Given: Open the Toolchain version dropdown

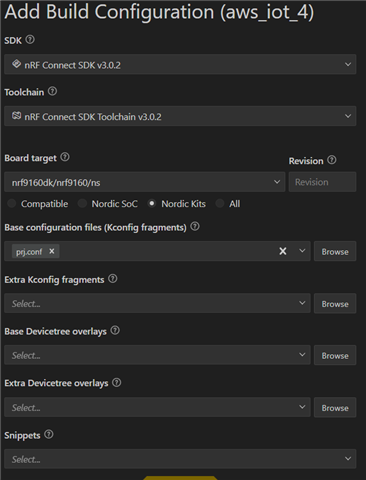Looking at the screenshot, I should point(180,116).
